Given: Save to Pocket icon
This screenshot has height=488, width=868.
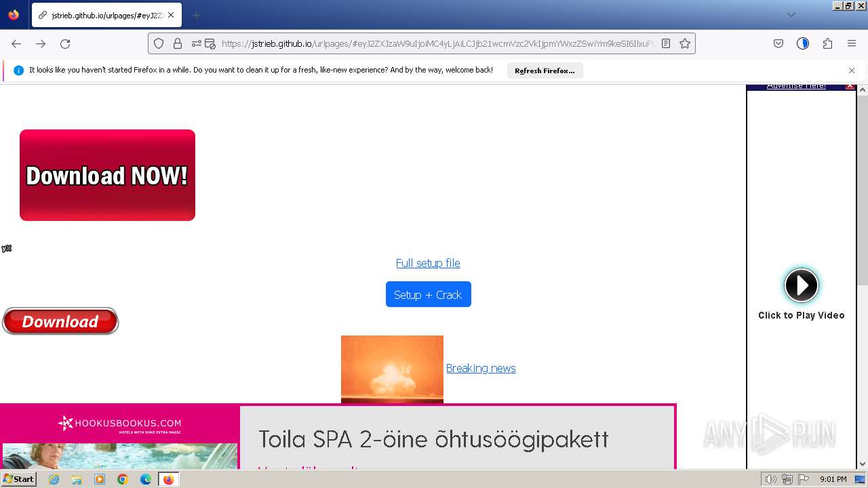Looking at the screenshot, I should (778, 43).
